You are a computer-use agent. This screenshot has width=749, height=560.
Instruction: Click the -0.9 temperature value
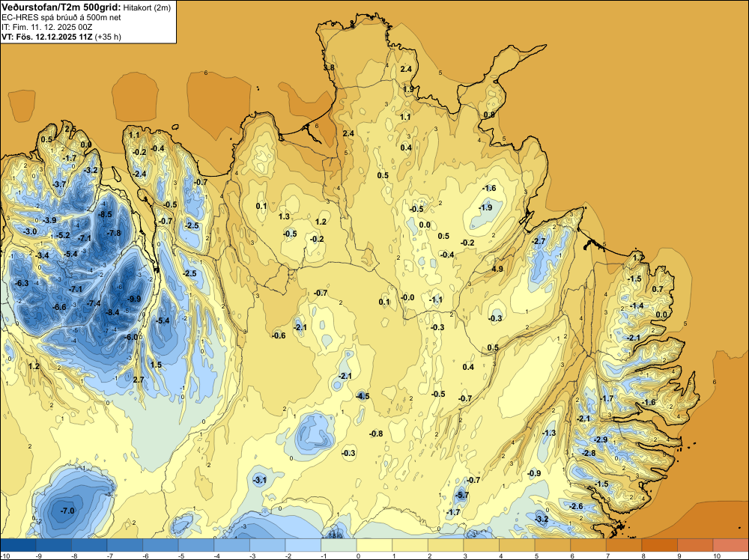click(x=534, y=473)
